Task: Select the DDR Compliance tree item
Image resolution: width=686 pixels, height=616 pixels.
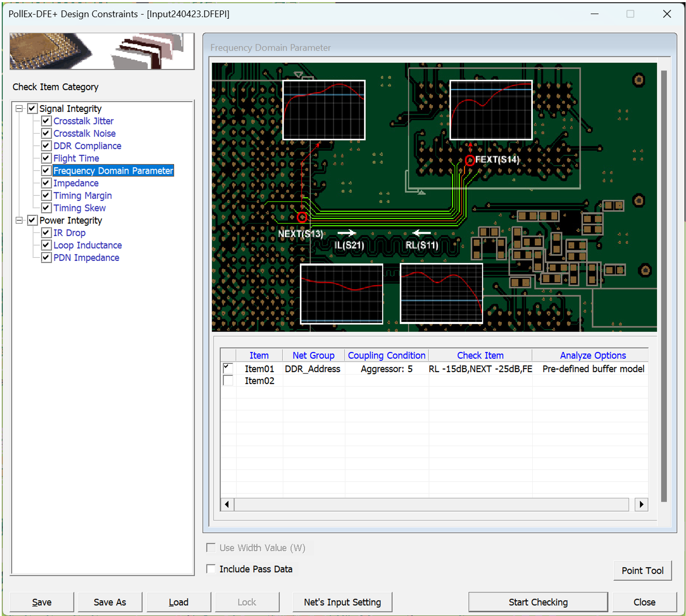Action: coord(87,146)
